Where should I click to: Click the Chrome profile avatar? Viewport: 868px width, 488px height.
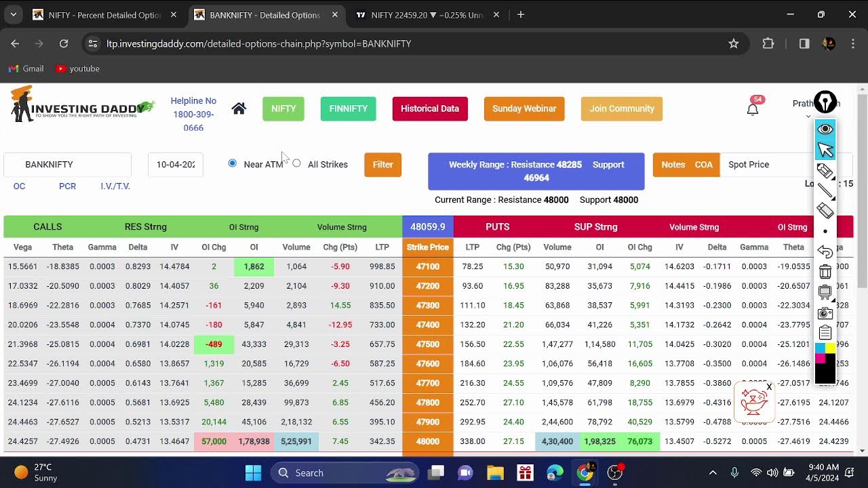pyautogui.click(x=829, y=43)
